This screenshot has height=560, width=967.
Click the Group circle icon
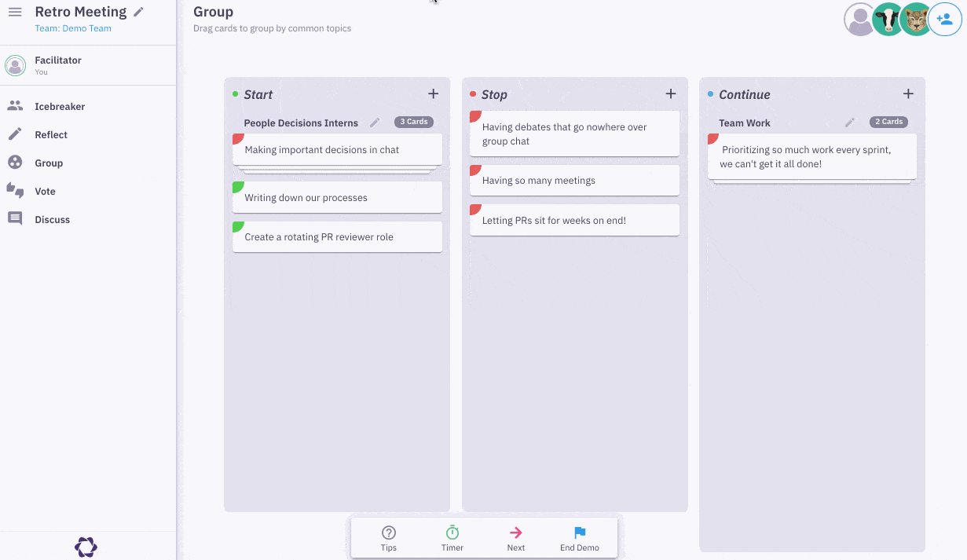15,163
